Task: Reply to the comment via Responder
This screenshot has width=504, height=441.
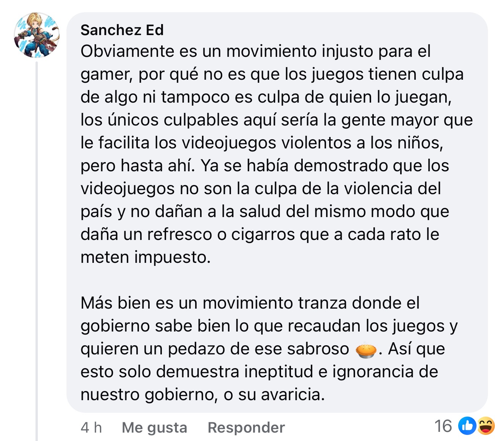Action: 246,428
